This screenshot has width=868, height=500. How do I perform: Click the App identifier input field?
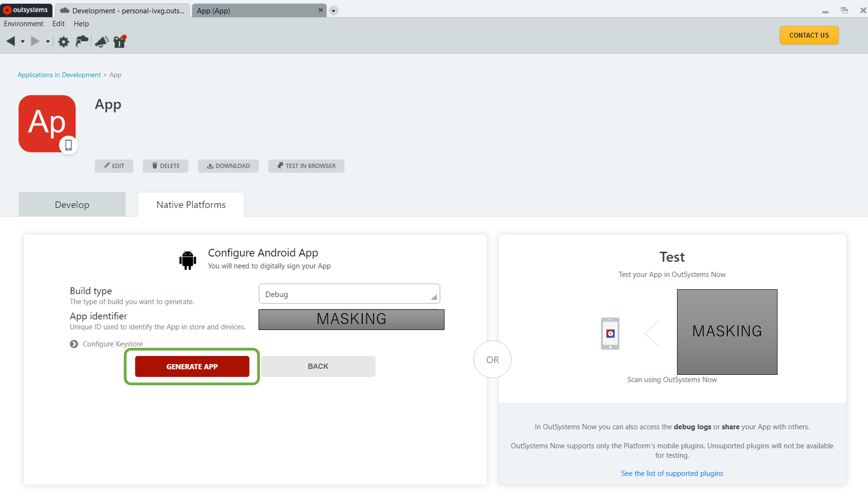tap(351, 319)
